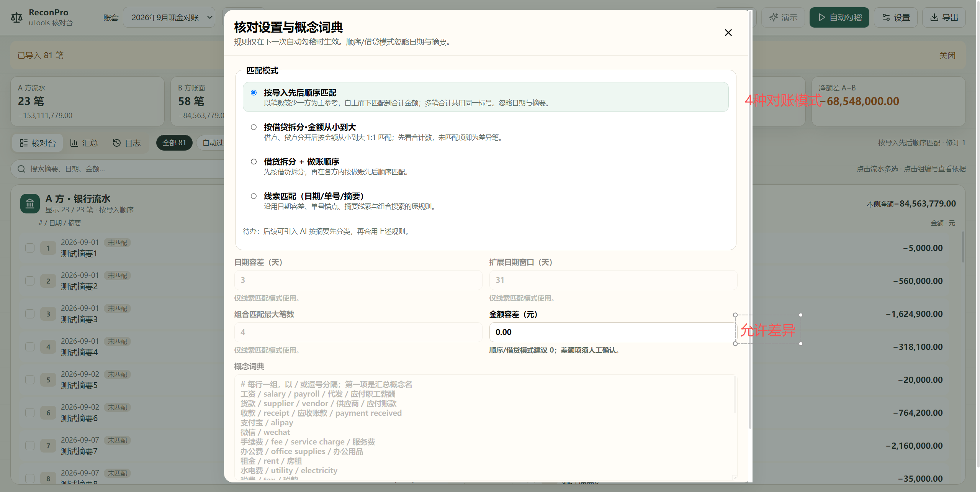This screenshot has height=492, width=980.
Task: Open the 2026年9月现金对账 dropdown
Action: [x=169, y=17]
